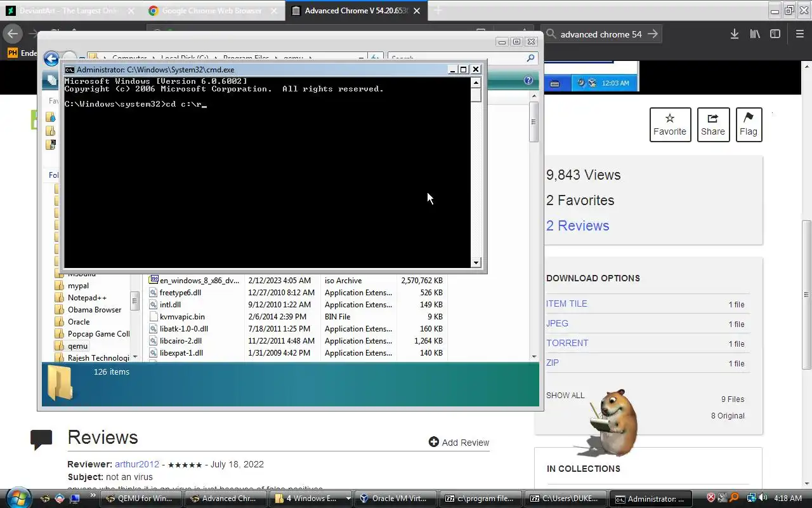Select the en_windows_8_x86_dv iso file
The height and width of the screenshot is (508, 812).
(199, 281)
